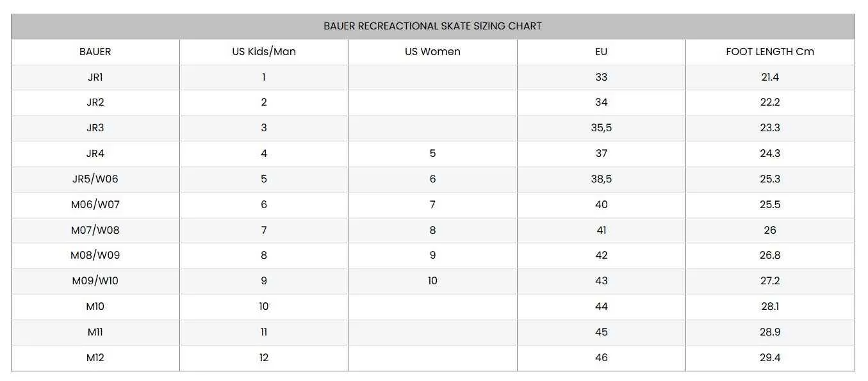Select foot length 21.4 cell
Screen dimensions: 868x381
(770, 77)
